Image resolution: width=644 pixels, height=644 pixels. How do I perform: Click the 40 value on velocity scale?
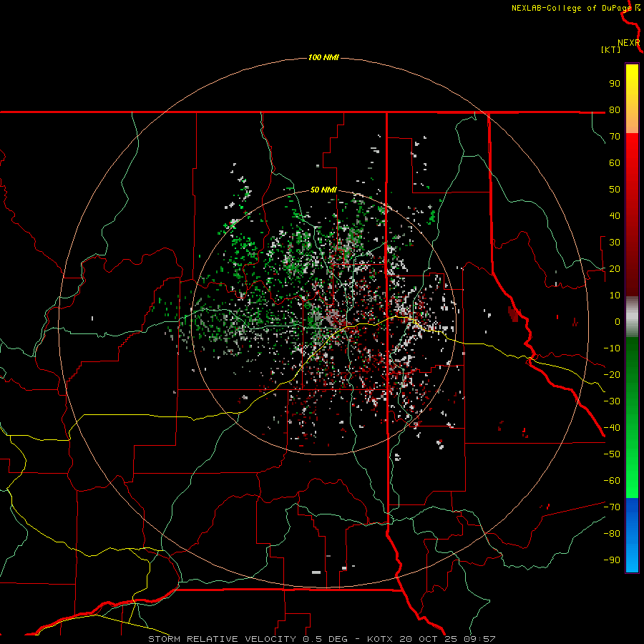pyautogui.click(x=615, y=215)
